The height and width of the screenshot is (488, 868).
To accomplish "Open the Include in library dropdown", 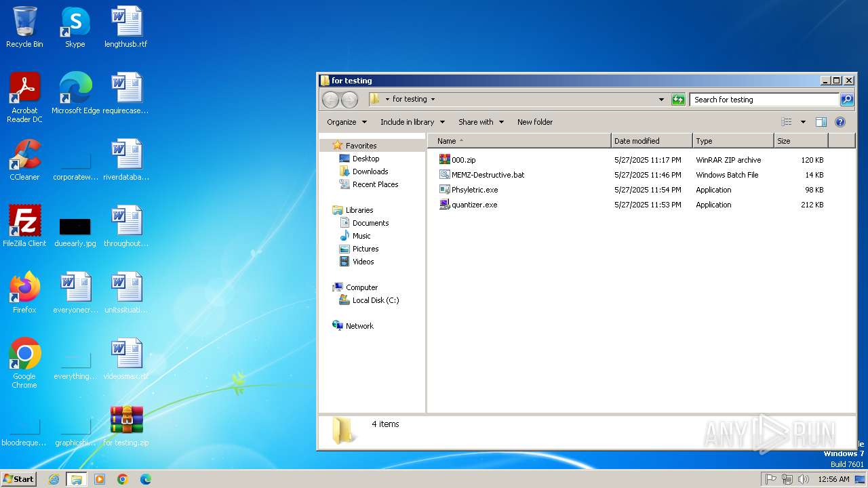I will pyautogui.click(x=412, y=122).
